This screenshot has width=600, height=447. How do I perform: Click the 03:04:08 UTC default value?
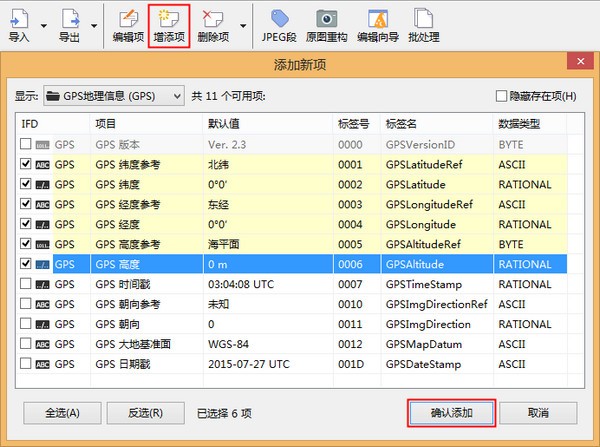click(241, 284)
